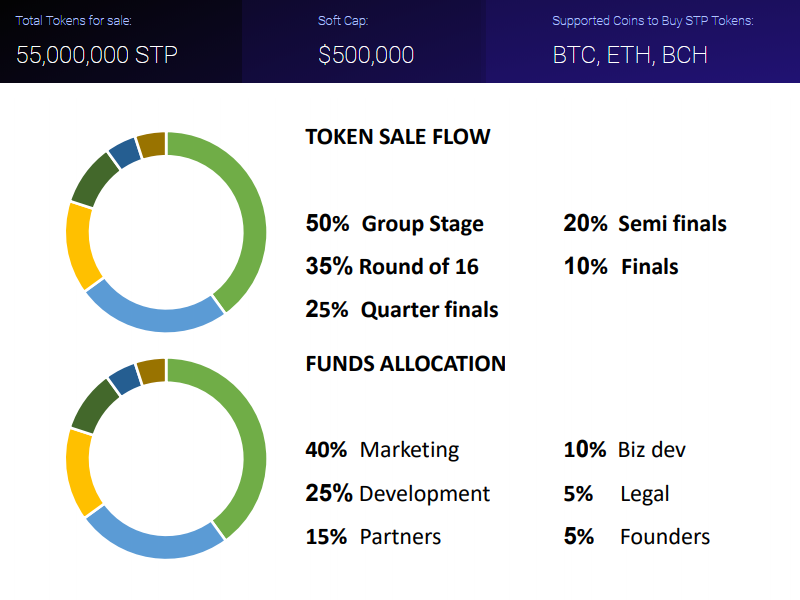
Task: Click the TOKEN SALE FLOW heading
Action: click(398, 137)
